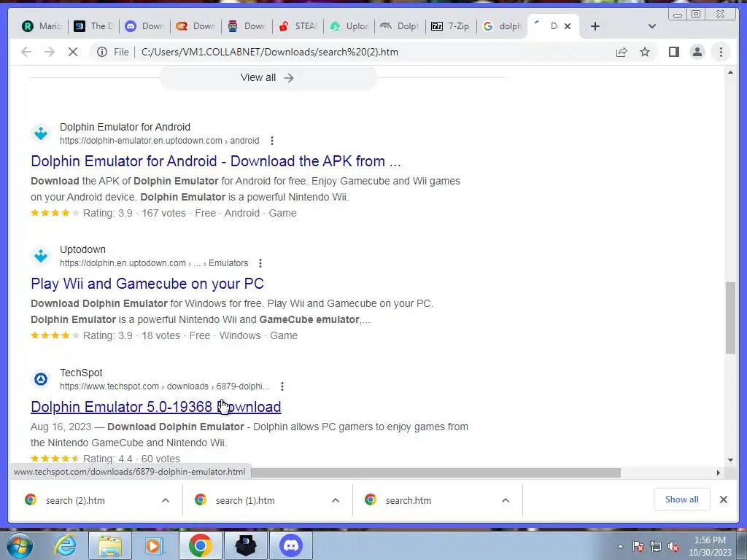The width and height of the screenshot is (747, 560).
Task: Click the Dolphin Emulator for Android favicon
Action: (x=41, y=133)
